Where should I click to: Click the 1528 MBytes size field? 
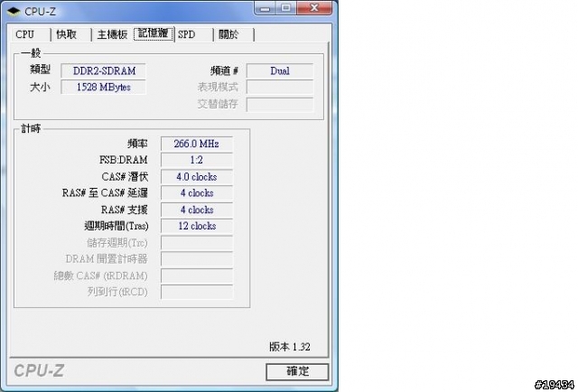click(x=103, y=88)
